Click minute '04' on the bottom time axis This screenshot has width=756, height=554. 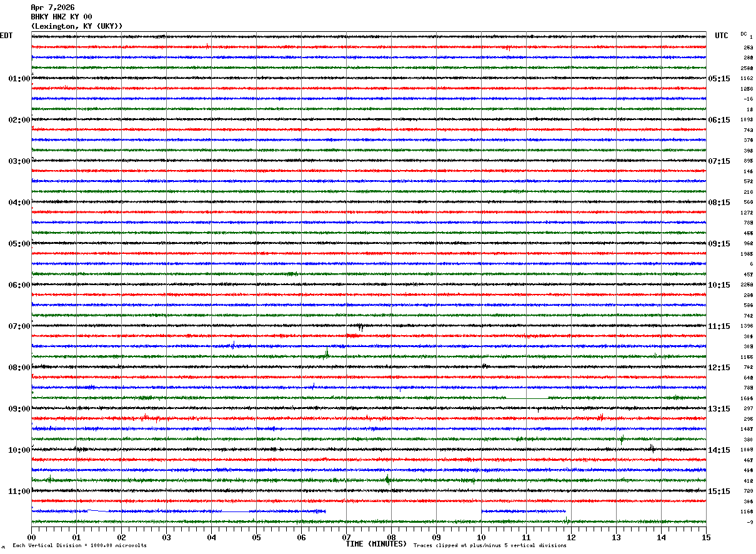[211, 537]
